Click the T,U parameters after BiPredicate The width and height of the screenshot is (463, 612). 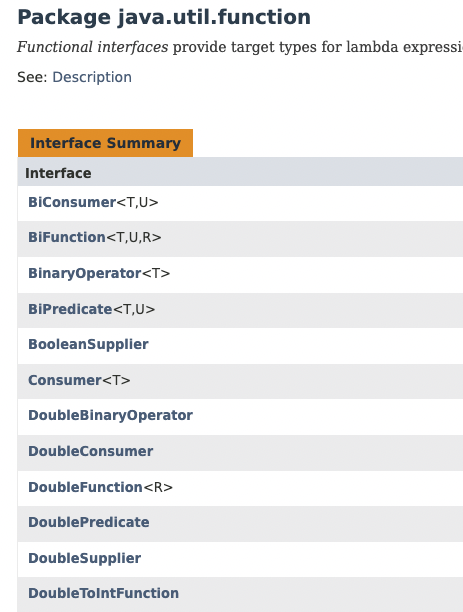point(134,309)
